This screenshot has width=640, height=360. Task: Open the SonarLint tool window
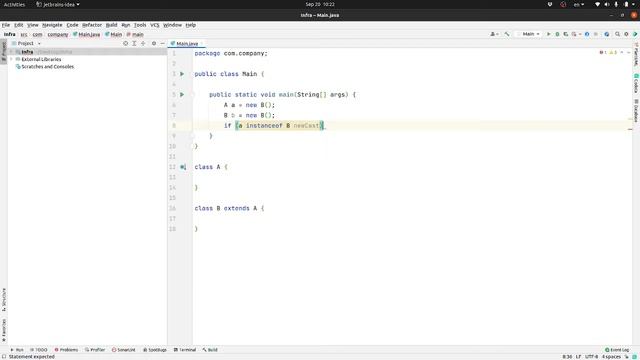pos(124,350)
